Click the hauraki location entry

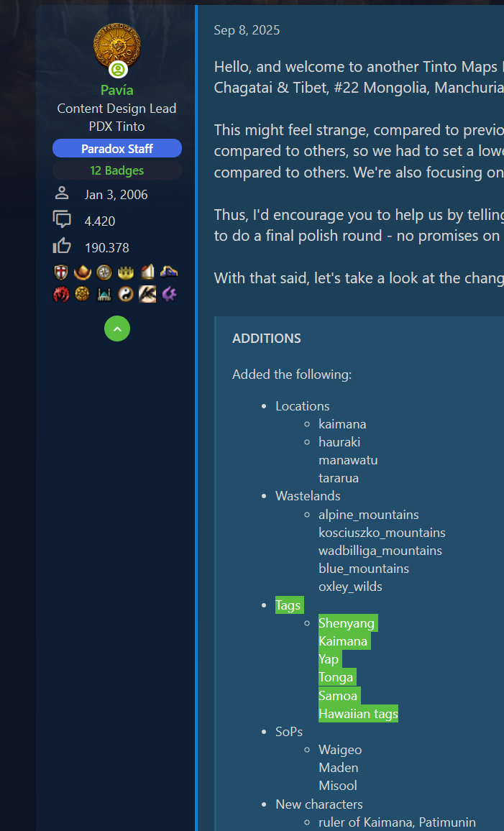pos(339,442)
